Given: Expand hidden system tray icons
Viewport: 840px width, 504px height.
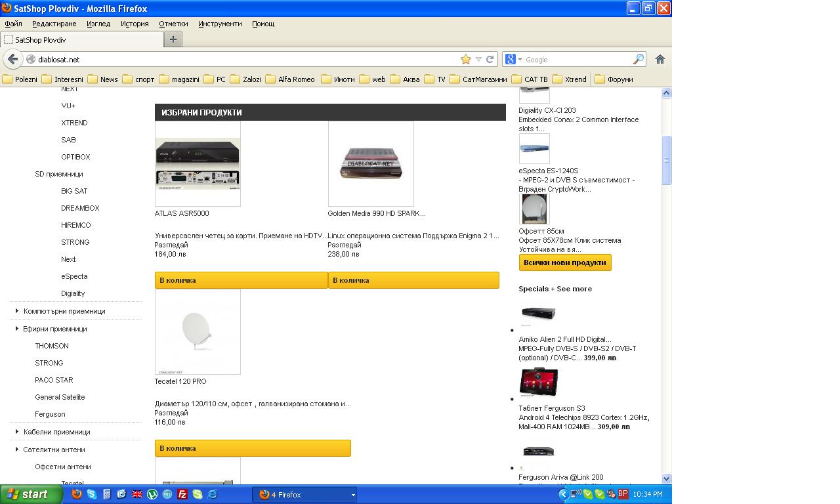Looking at the screenshot, I should pyautogui.click(x=563, y=494).
